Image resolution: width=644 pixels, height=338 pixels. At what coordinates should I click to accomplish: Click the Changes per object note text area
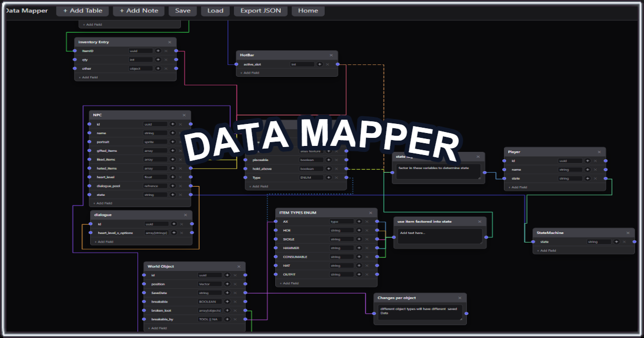click(x=420, y=313)
